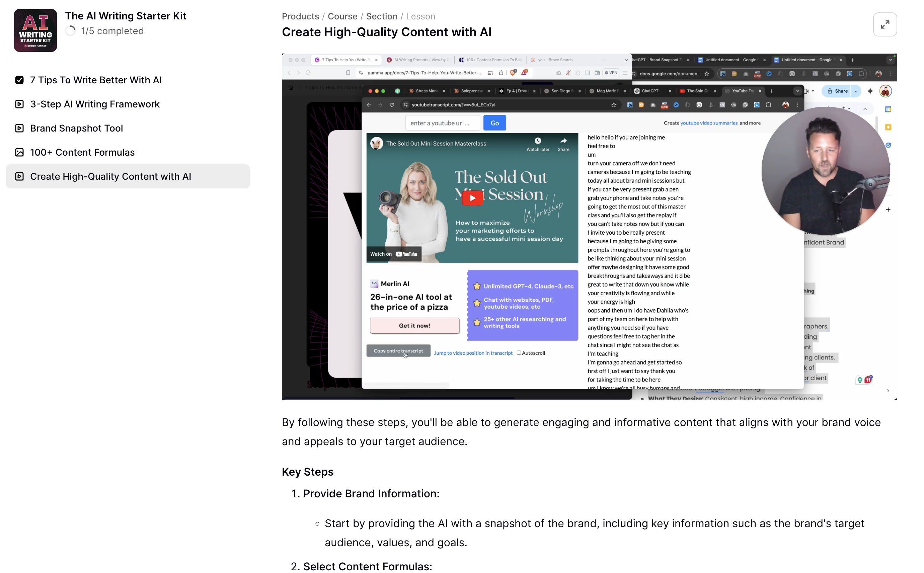The height and width of the screenshot is (573, 924).
Task: Click the Brand Snapshot Tool video icon
Action: coord(19,128)
